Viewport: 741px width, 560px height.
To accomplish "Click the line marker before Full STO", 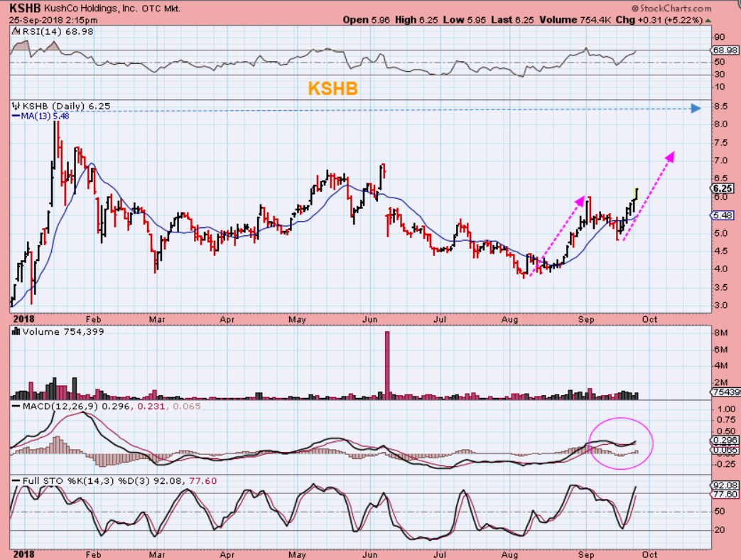I will pyautogui.click(x=16, y=481).
